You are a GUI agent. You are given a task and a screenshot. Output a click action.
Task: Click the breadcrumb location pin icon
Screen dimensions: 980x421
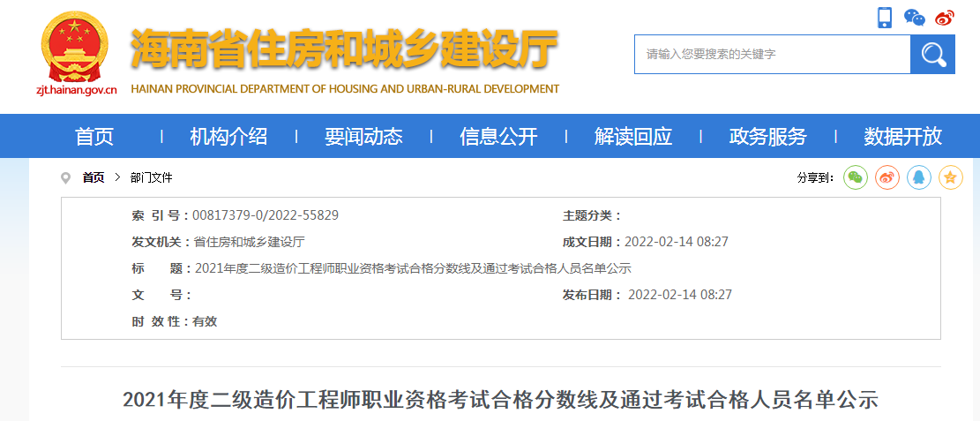click(x=65, y=178)
